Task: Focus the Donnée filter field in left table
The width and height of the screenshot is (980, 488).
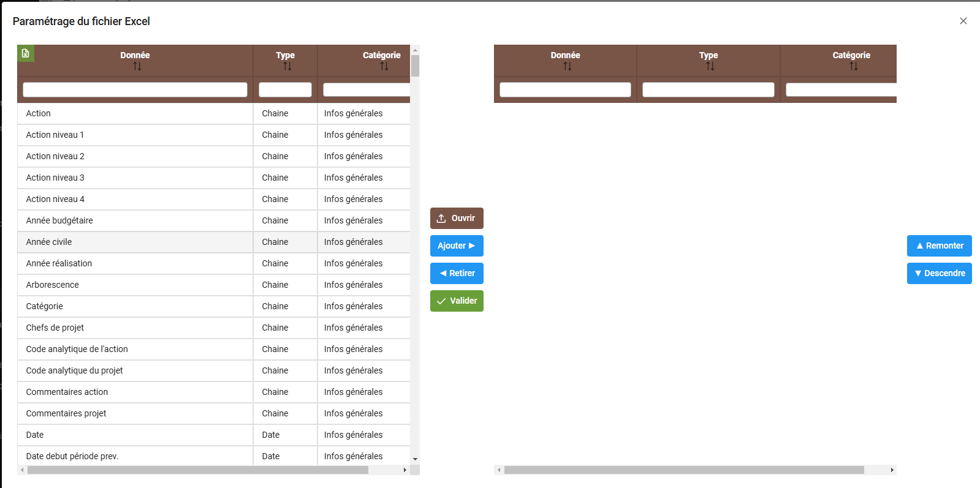Action: pyautogui.click(x=135, y=89)
